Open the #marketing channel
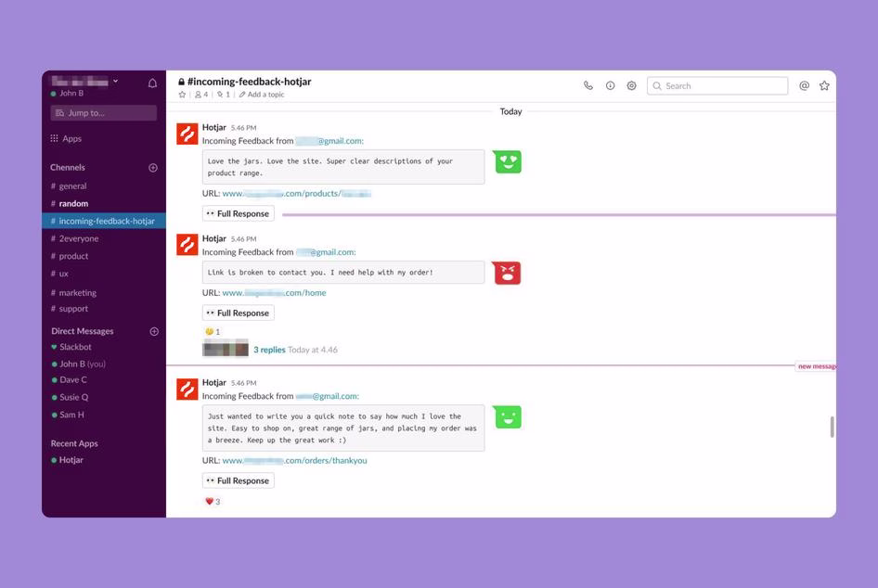 [x=77, y=292]
